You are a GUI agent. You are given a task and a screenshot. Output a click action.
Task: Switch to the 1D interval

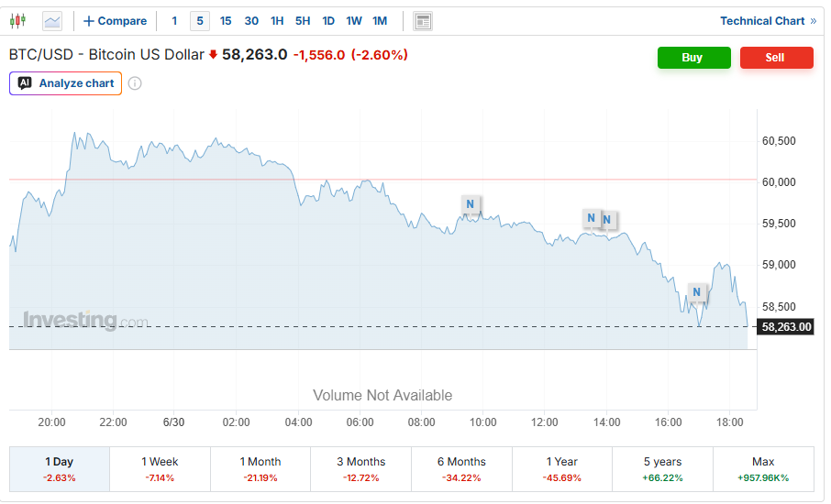point(328,21)
